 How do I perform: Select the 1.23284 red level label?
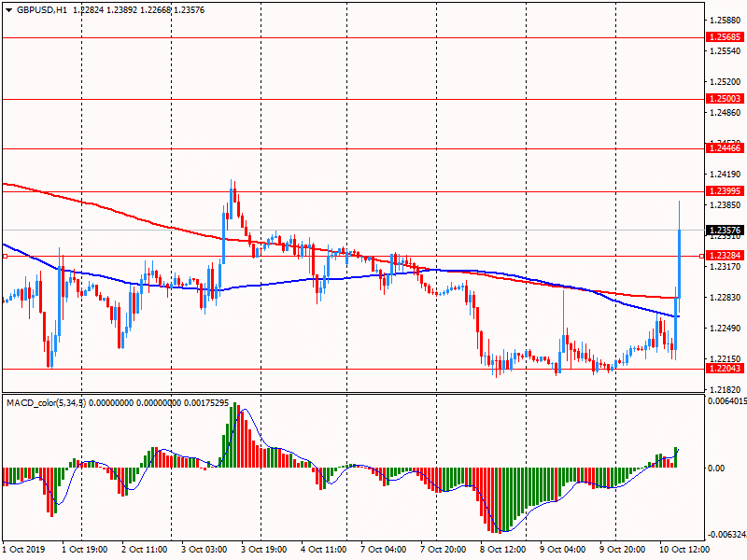pyautogui.click(x=725, y=255)
